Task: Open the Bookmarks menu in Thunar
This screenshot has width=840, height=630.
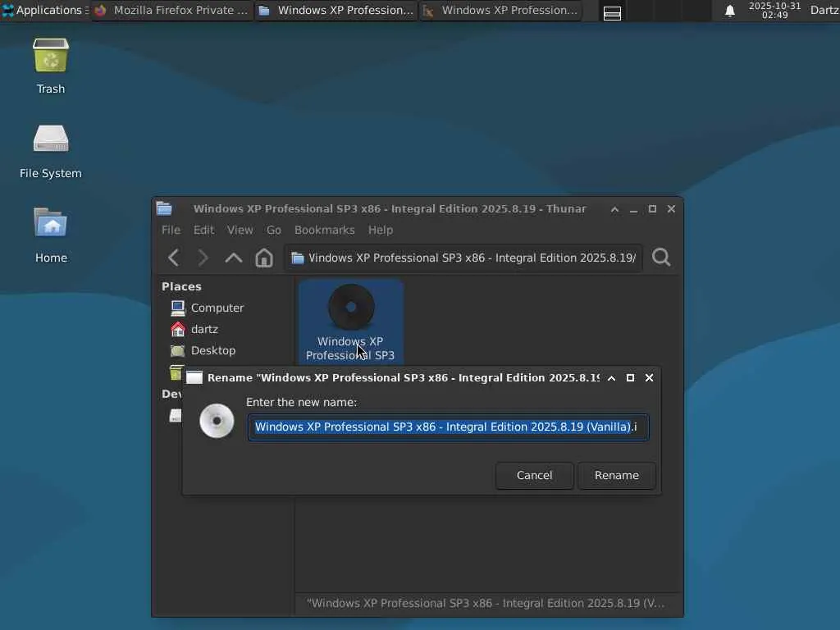Action: coord(324,230)
